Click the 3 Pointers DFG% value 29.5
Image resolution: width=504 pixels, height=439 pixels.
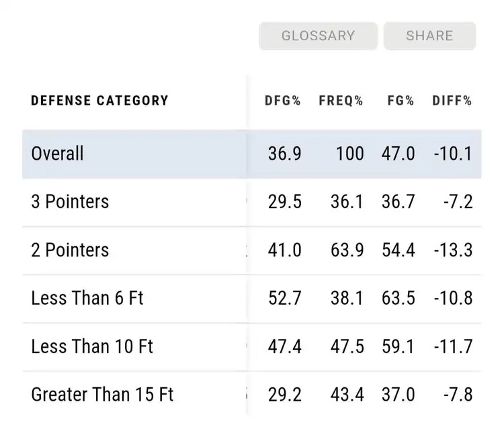[285, 202]
